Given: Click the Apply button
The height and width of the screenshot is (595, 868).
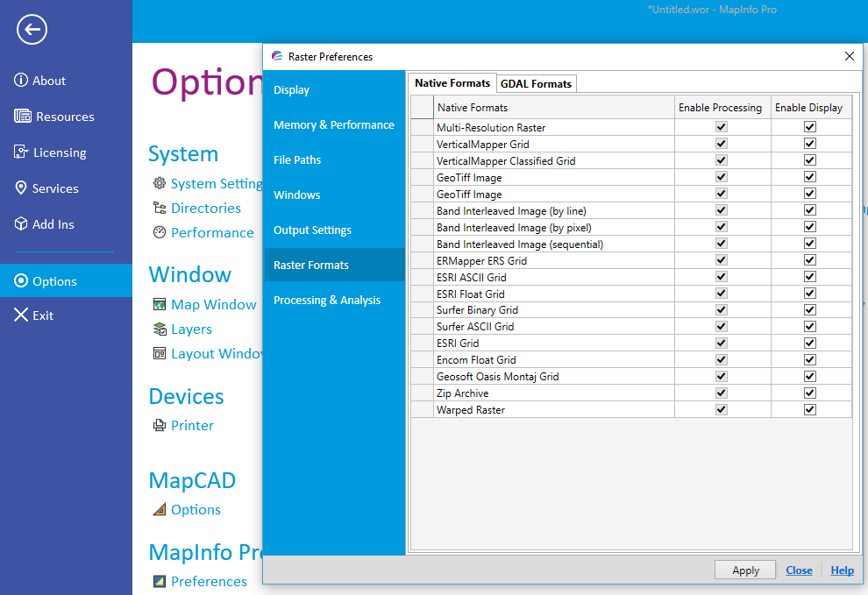Looking at the screenshot, I should click(x=744, y=570).
